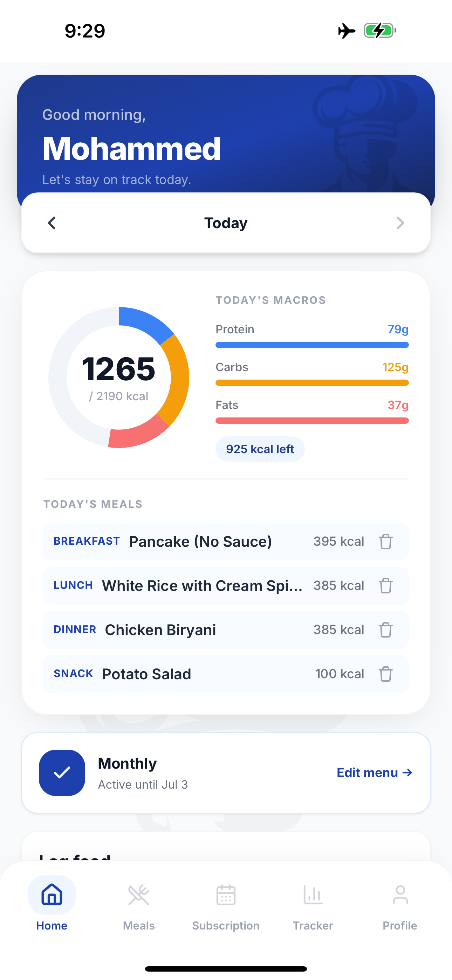
Task: Advance to next day with right chevron
Action: 400,223
